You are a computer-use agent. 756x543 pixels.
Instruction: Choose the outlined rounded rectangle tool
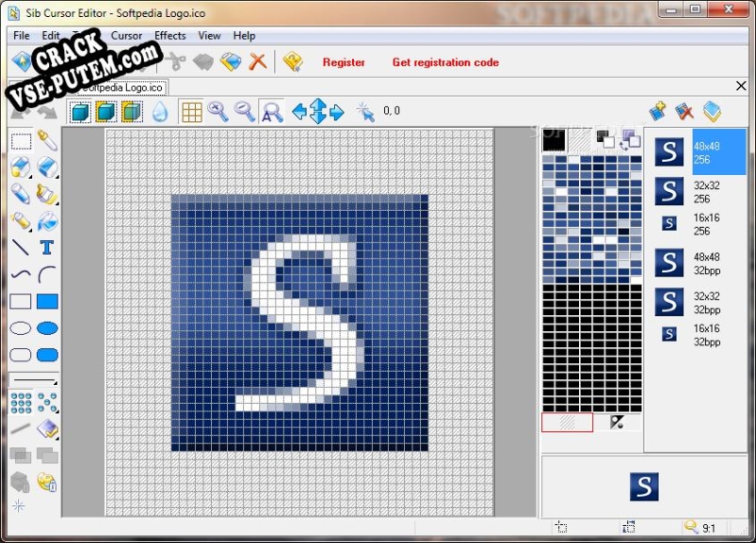tap(21, 355)
